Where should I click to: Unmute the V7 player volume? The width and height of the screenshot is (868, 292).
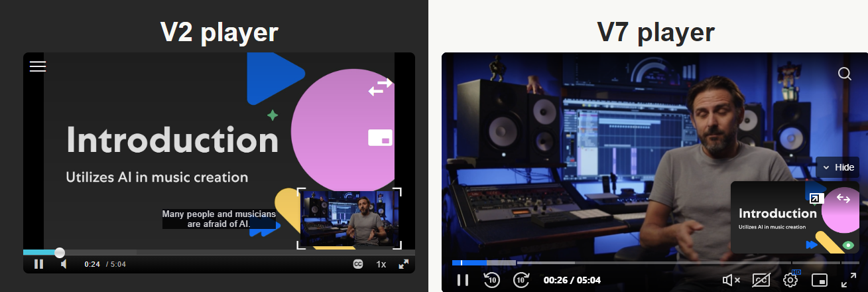(731, 280)
